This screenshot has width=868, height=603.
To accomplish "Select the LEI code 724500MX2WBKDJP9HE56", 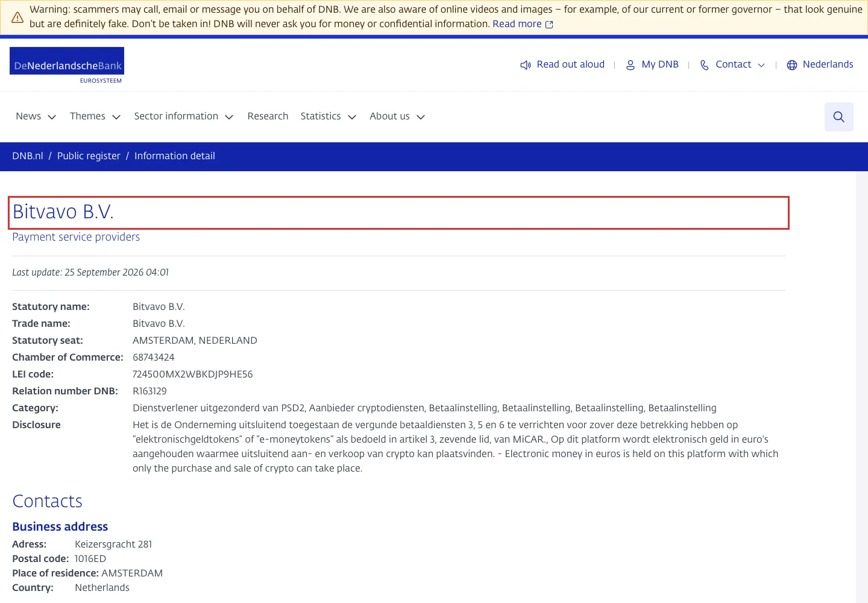I will (x=193, y=374).
